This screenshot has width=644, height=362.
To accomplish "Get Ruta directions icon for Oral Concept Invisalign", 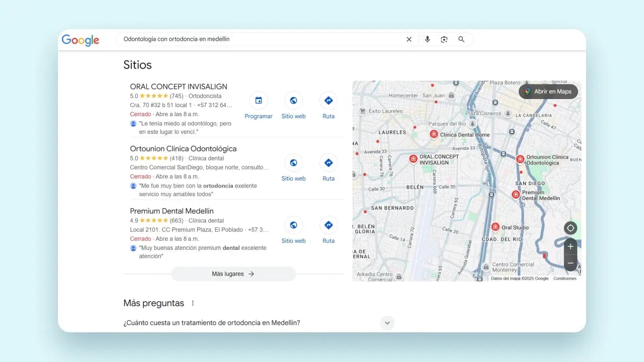I will pyautogui.click(x=329, y=101).
